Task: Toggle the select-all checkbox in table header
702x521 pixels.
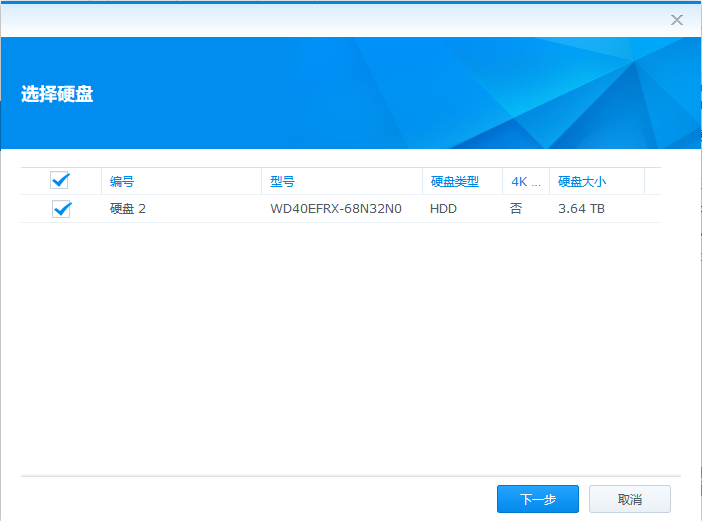Action: click(x=60, y=181)
